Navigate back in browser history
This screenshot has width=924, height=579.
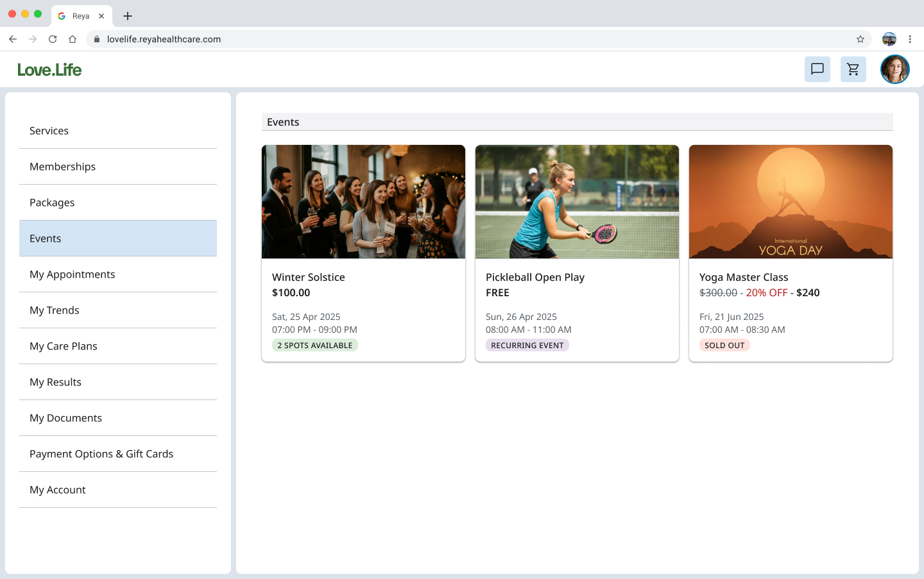click(13, 39)
